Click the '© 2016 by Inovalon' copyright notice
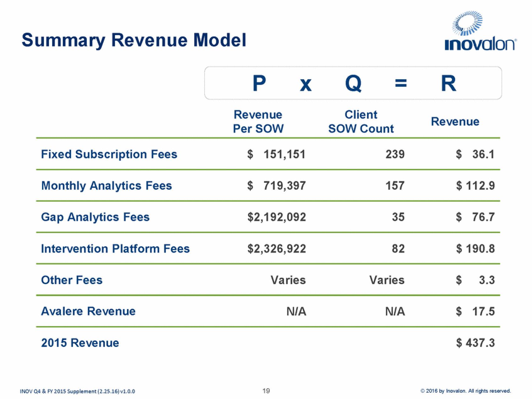Screen dimensions: 532x399 [x=466, y=391]
